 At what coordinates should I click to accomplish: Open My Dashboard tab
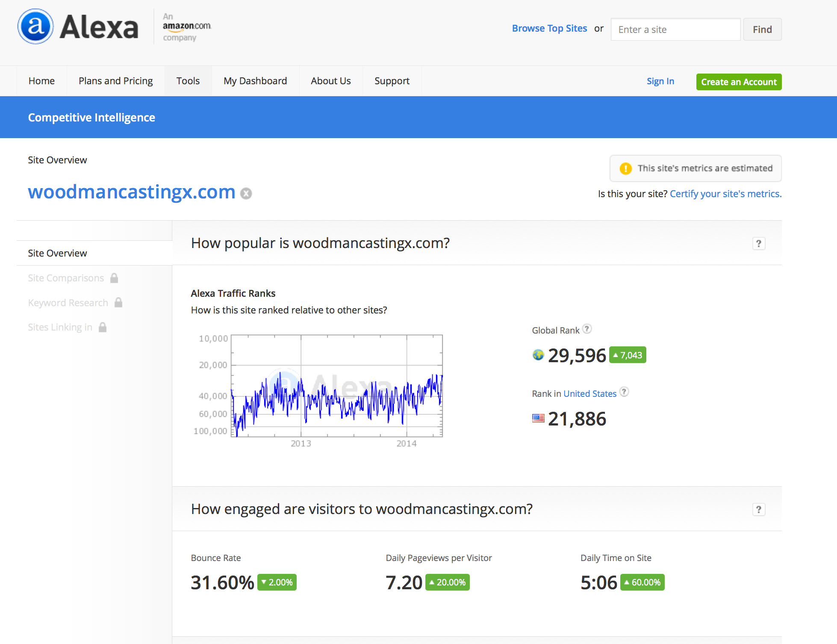coord(255,81)
